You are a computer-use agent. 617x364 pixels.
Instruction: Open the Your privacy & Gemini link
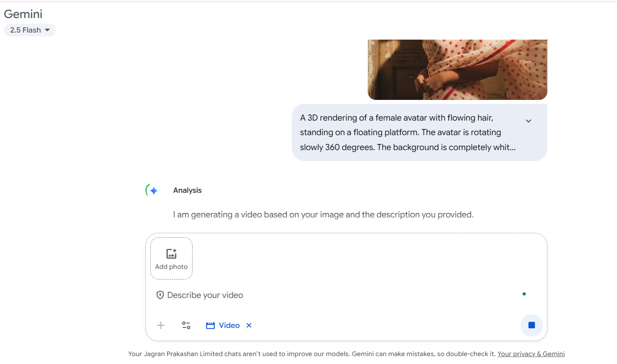click(x=531, y=354)
